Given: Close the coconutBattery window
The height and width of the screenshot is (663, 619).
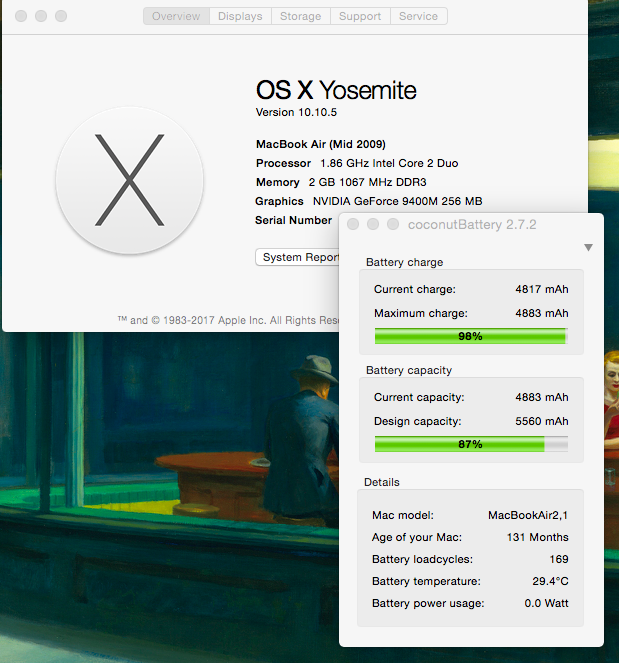Looking at the screenshot, I should [353, 224].
